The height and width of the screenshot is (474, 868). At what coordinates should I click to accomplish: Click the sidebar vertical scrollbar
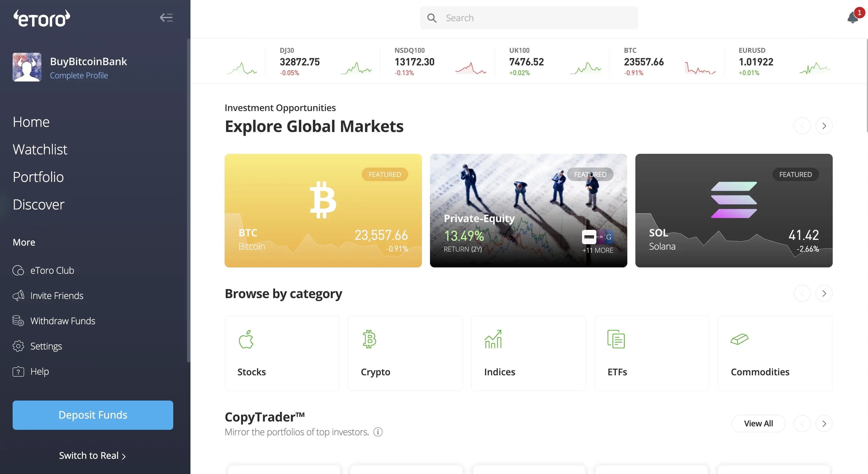pyautogui.click(x=188, y=200)
